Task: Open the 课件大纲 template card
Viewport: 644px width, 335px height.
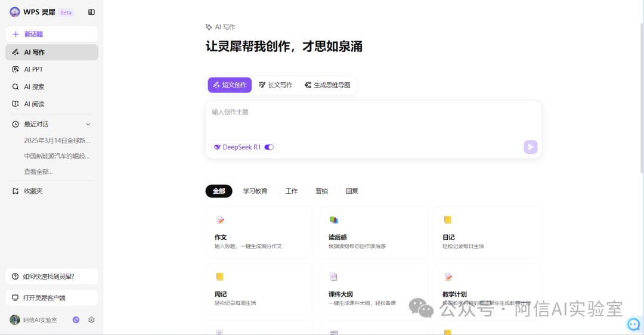Action: 374,290
